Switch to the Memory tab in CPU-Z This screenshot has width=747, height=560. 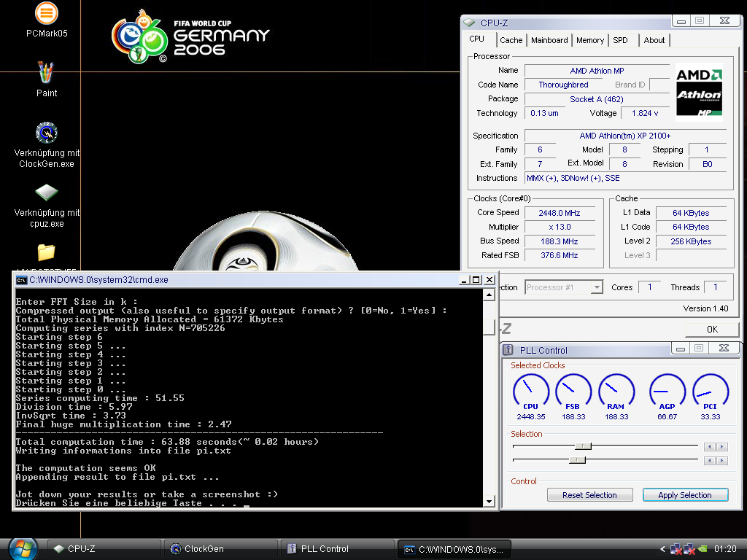(x=589, y=41)
